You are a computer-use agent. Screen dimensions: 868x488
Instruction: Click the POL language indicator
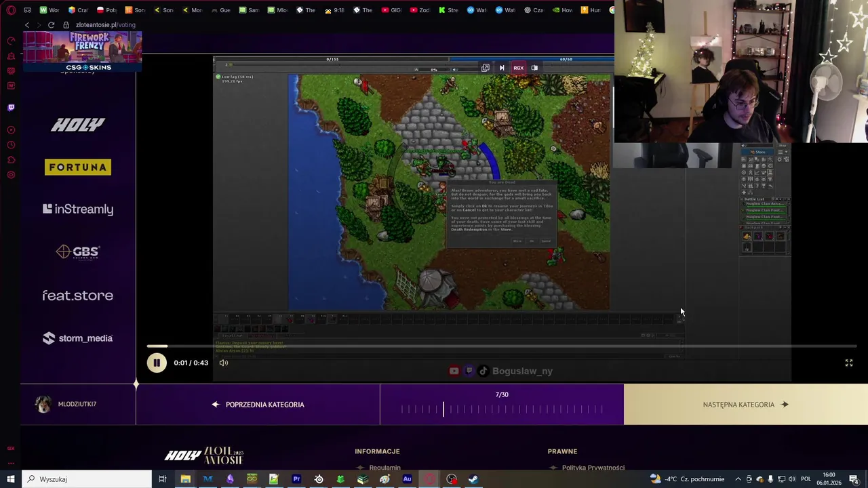tap(806, 479)
